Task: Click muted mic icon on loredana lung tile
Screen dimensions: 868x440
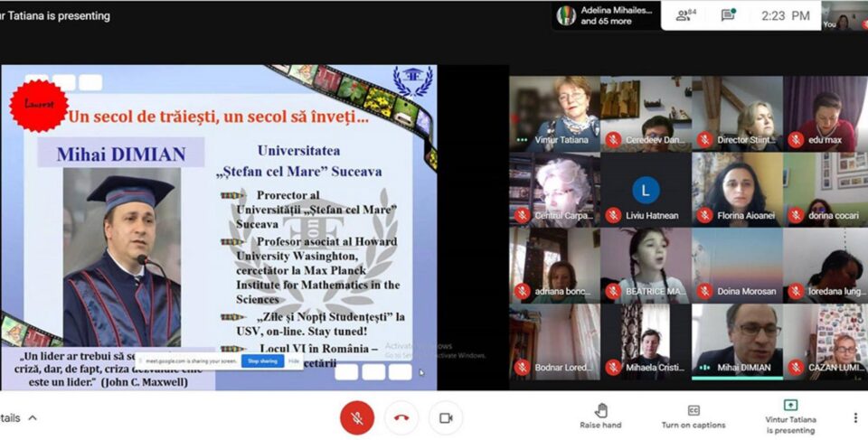Action: pyautogui.click(x=796, y=291)
